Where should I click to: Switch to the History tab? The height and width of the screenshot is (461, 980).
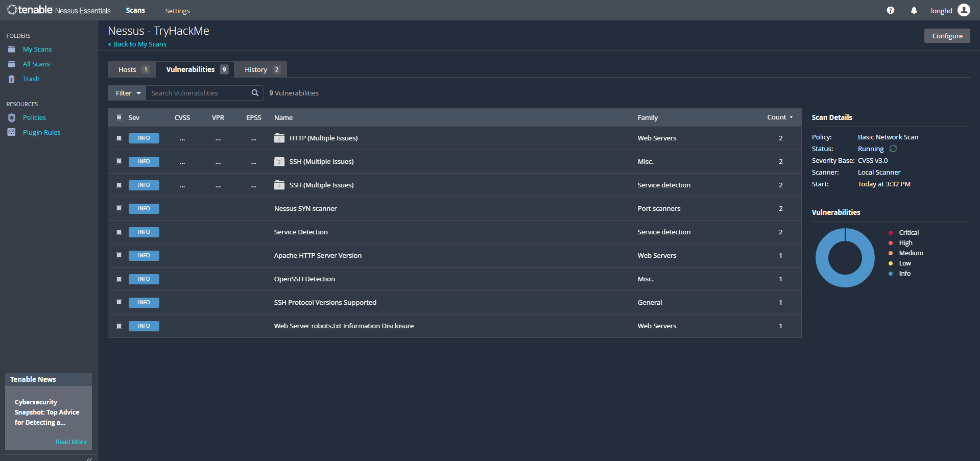tap(261, 69)
